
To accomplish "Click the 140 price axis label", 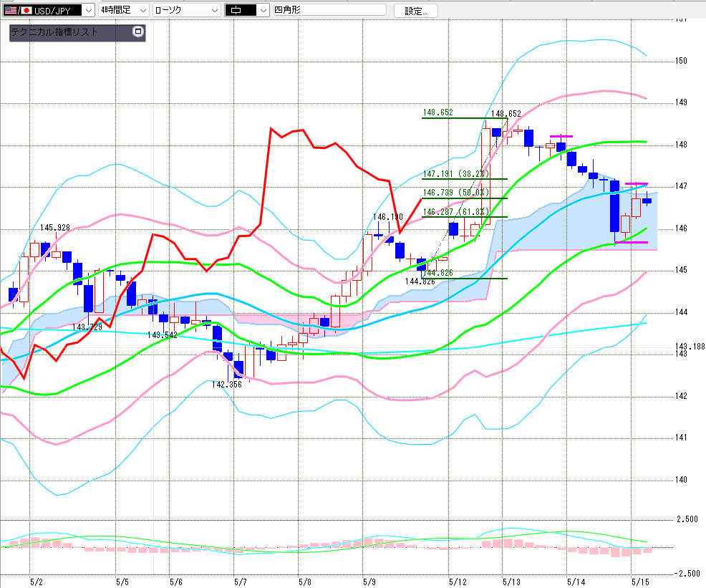I will click(681, 480).
